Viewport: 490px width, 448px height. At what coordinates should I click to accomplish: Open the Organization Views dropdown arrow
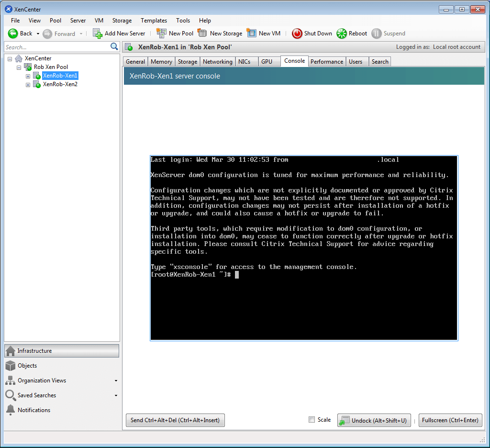(x=116, y=381)
